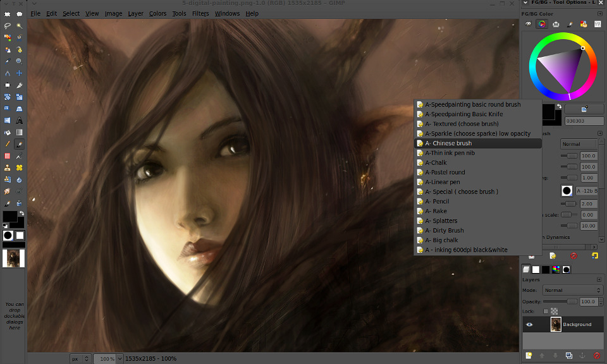Duplicate the layer with the duplicate icon
The image size is (607, 364).
pyautogui.click(x=568, y=356)
